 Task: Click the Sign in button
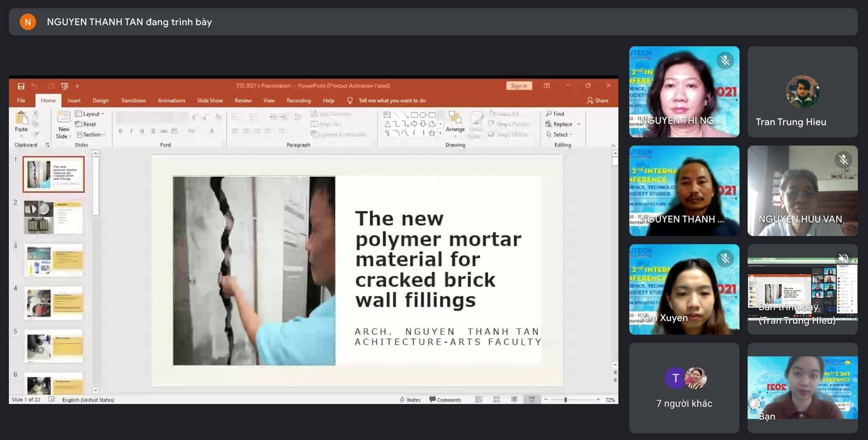tap(519, 86)
